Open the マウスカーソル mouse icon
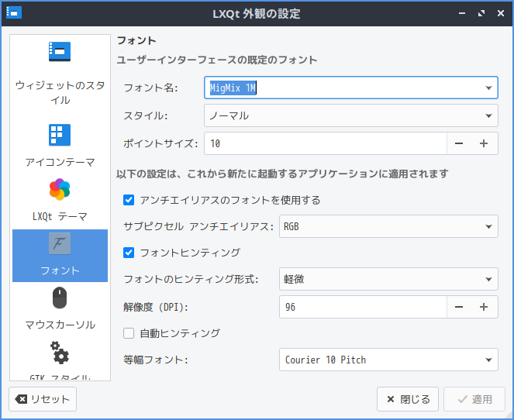This screenshot has height=420, width=514. 60,298
